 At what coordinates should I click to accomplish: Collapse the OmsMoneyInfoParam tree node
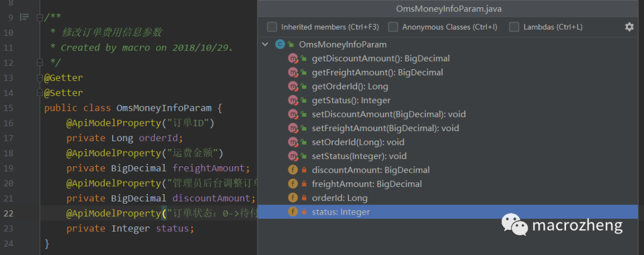click(x=265, y=45)
